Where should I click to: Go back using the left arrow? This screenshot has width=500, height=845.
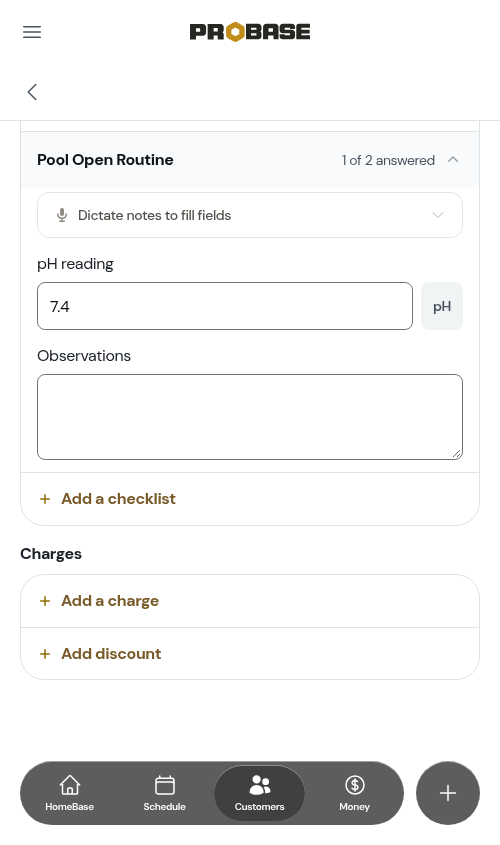[32, 92]
